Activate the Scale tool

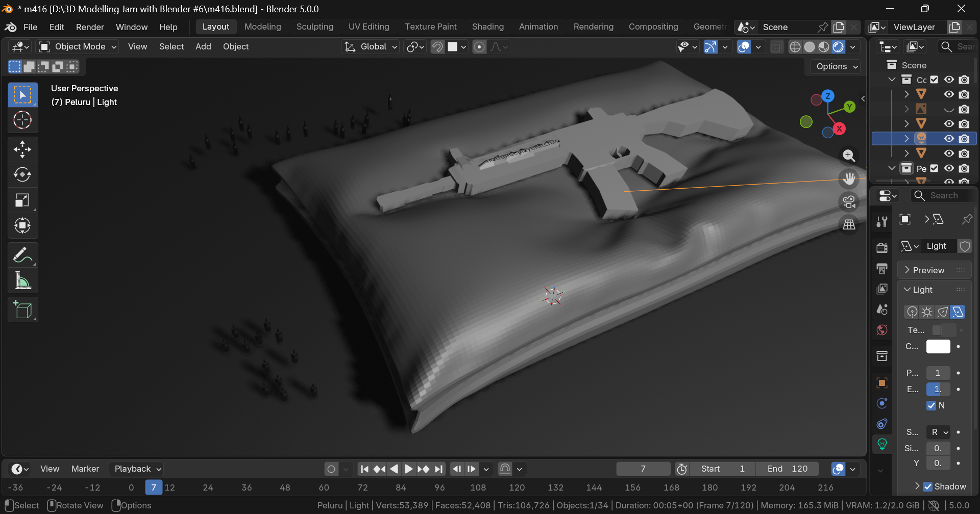pos(22,200)
